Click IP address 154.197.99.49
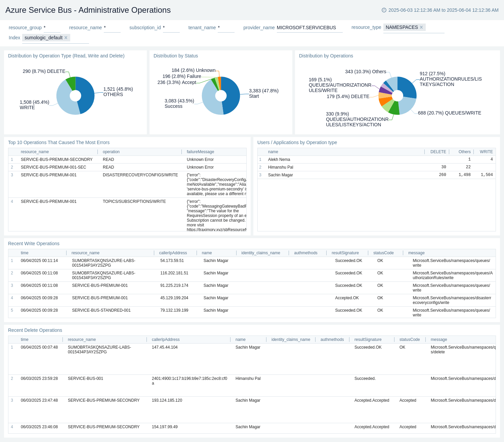Screen dimensions: 504x442 click(x=165, y=427)
